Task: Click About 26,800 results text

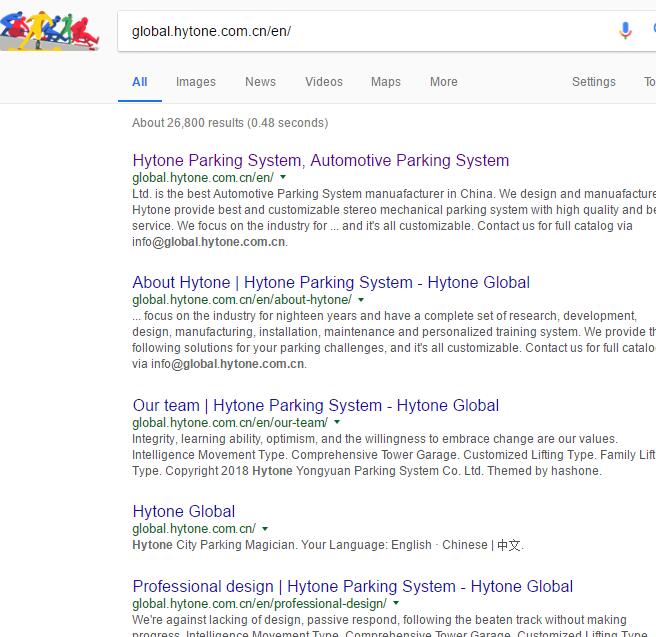Action: (x=230, y=123)
